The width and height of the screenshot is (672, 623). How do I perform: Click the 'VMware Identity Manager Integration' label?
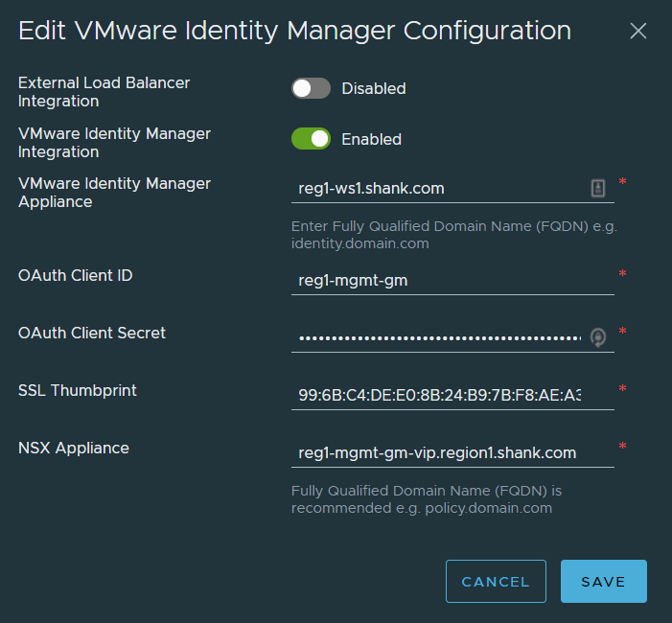point(114,142)
